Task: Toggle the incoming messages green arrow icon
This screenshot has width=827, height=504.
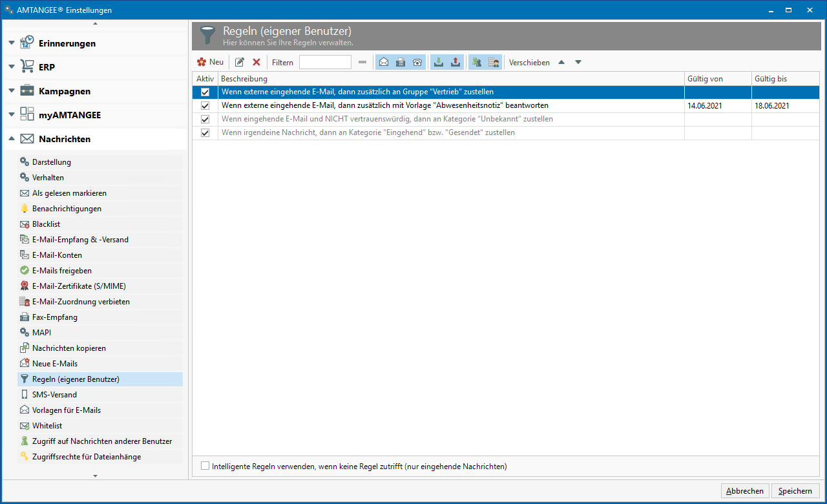Action: click(x=439, y=62)
